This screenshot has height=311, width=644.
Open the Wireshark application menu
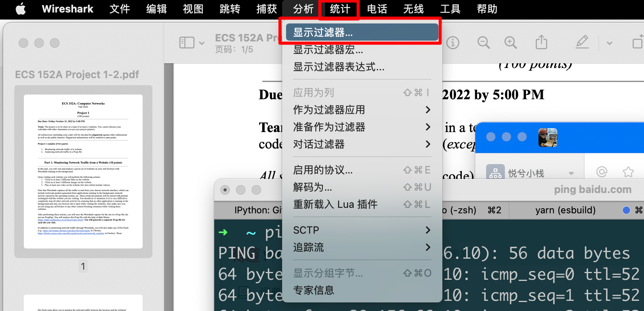pyautogui.click(x=68, y=9)
